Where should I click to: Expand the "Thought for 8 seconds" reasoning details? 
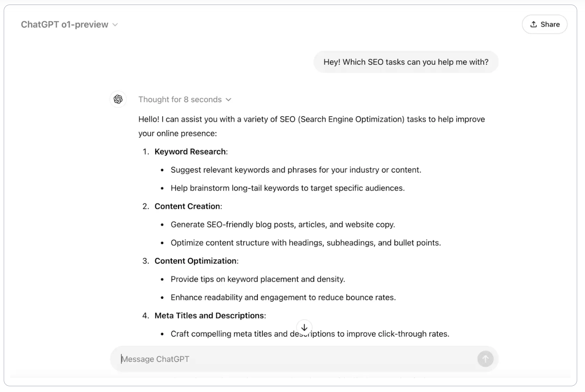tap(185, 99)
